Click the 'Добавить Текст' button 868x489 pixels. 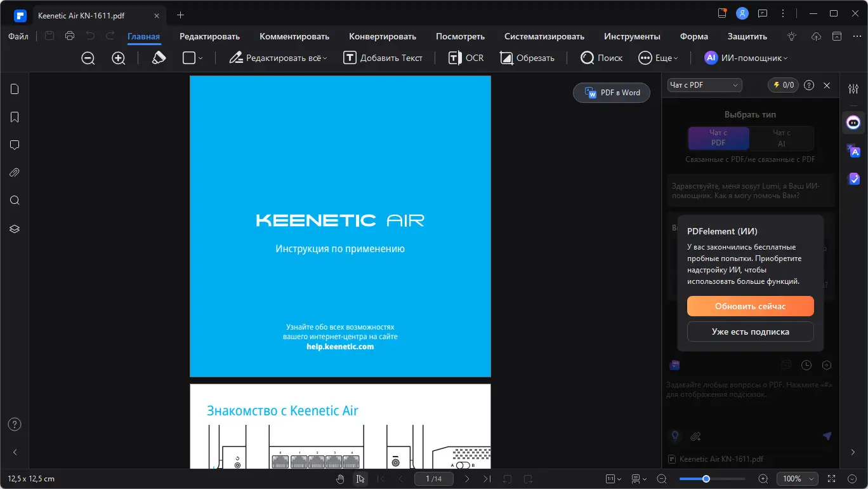383,58
